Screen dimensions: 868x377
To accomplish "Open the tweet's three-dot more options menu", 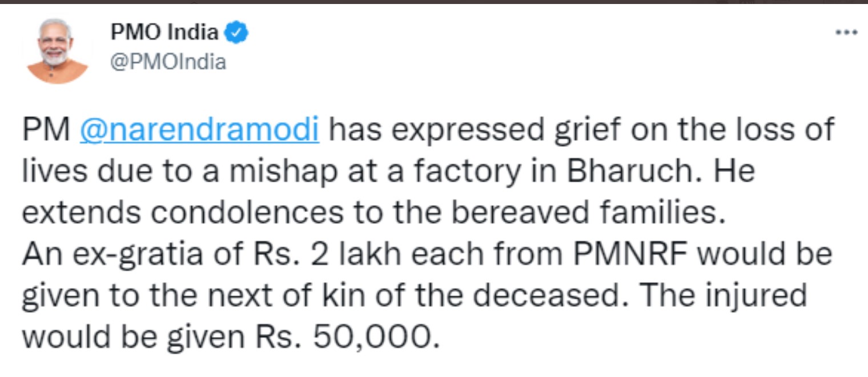I will [846, 33].
